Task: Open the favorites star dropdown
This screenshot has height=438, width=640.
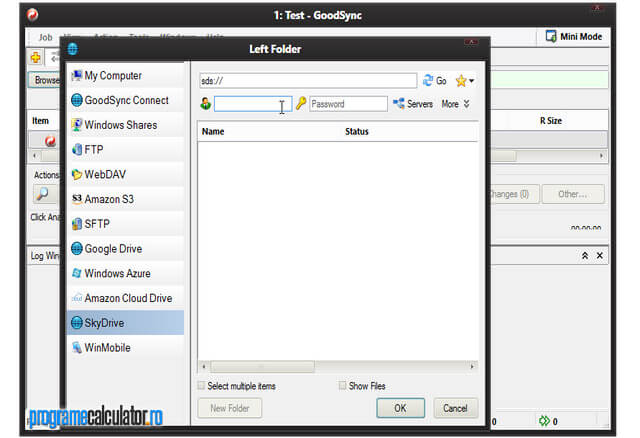Action: tap(465, 81)
